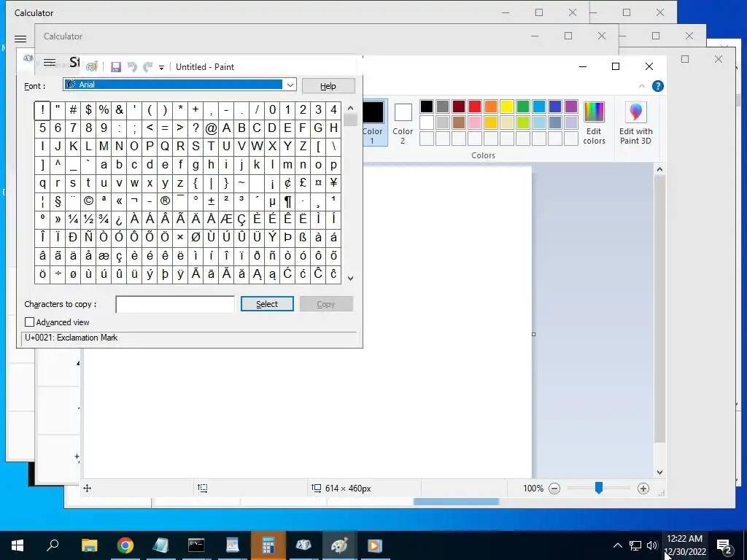Viewport: 747px width, 560px height.
Task: Select the ¶ pilcrow character cell
Action: 287,201
